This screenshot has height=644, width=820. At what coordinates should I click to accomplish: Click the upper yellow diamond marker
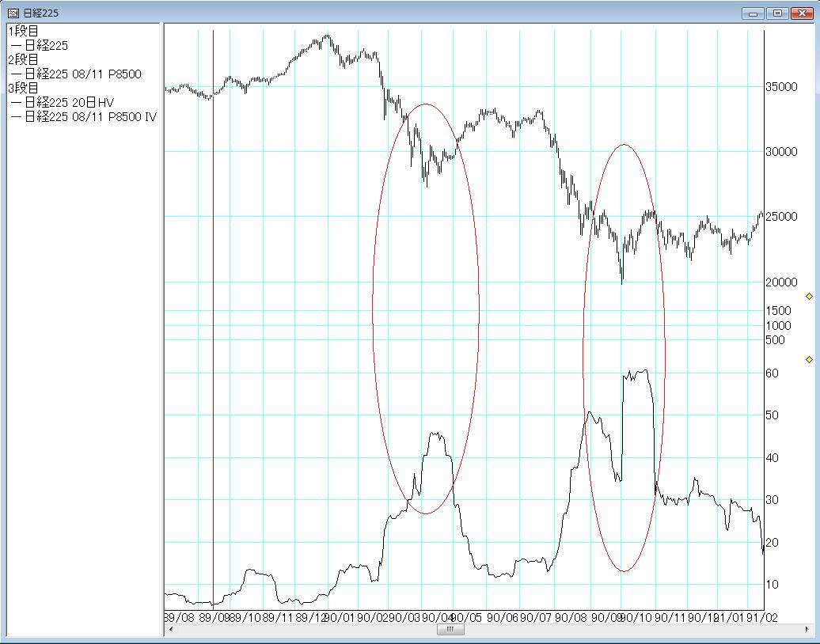tap(809, 296)
